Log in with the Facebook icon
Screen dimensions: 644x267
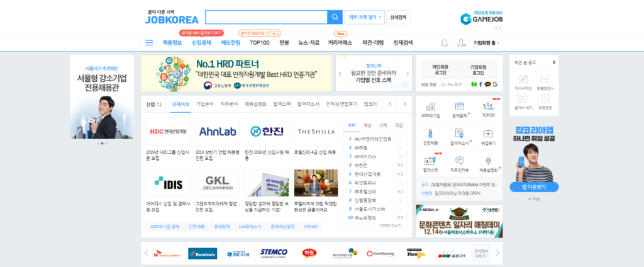point(481,84)
